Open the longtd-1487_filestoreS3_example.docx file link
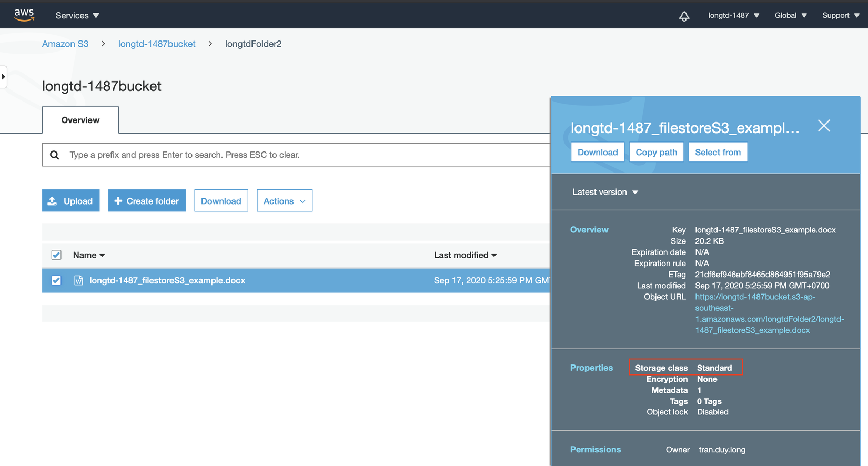Viewport: 868px width, 466px height. tap(167, 280)
